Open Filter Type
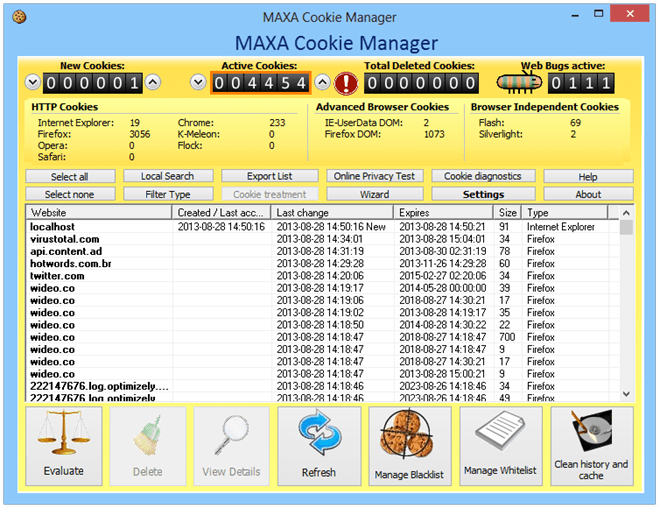The width and height of the screenshot is (660, 508). click(x=168, y=194)
